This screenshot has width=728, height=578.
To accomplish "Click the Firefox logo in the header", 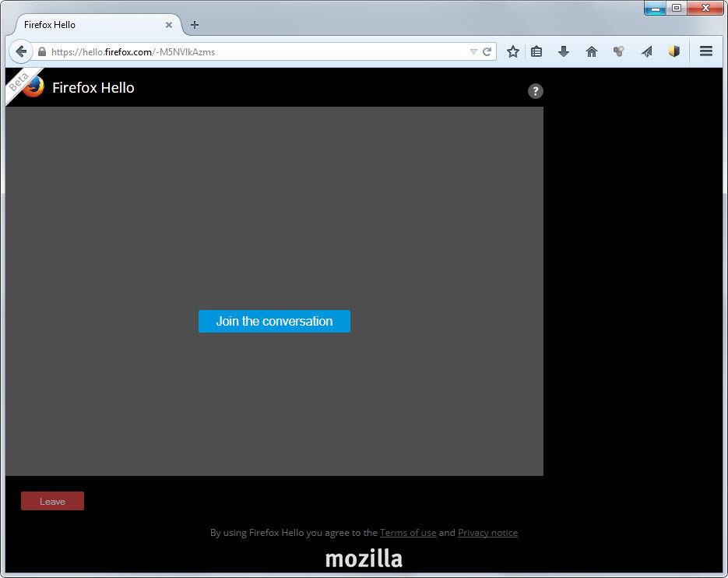I will (x=33, y=86).
